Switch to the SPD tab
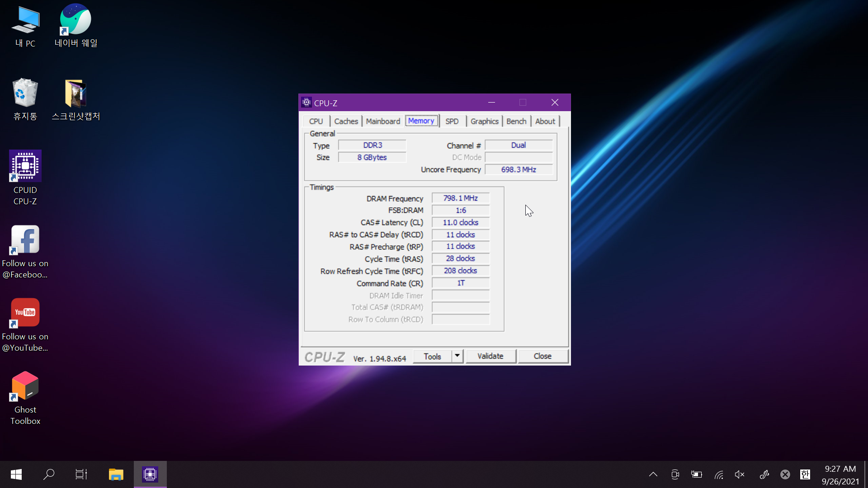Viewport: 868px width, 488px height. pyautogui.click(x=452, y=121)
